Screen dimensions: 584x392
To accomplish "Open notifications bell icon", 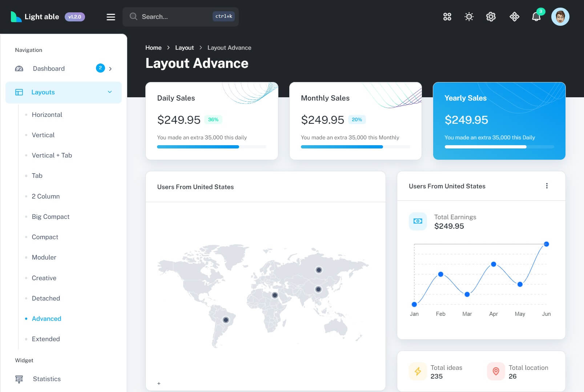I will coord(536,17).
